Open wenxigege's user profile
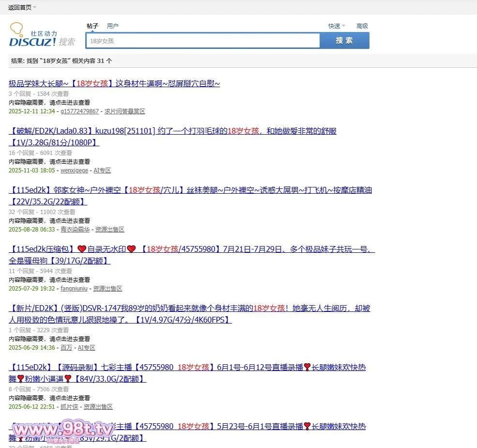This screenshot has width=477, height=448. (x=74, y=170)
